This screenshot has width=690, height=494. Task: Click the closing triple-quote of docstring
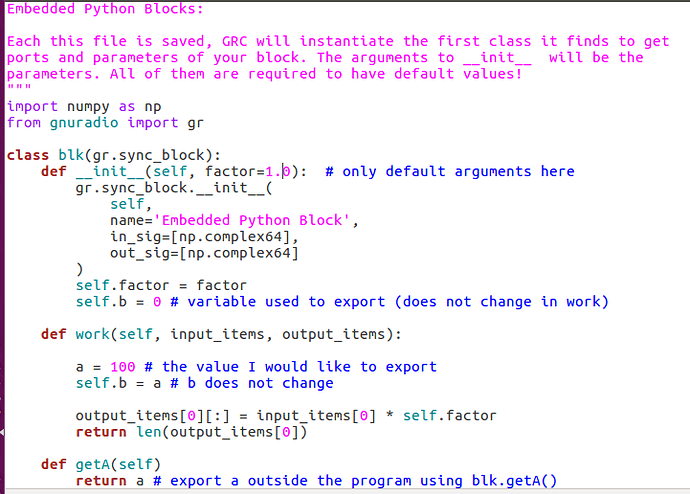19,88
